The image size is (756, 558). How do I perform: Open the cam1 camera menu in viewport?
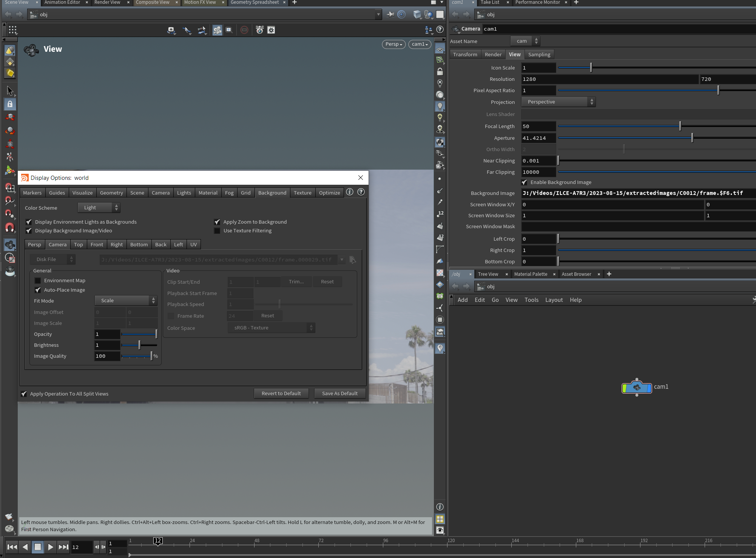[420, 44]
